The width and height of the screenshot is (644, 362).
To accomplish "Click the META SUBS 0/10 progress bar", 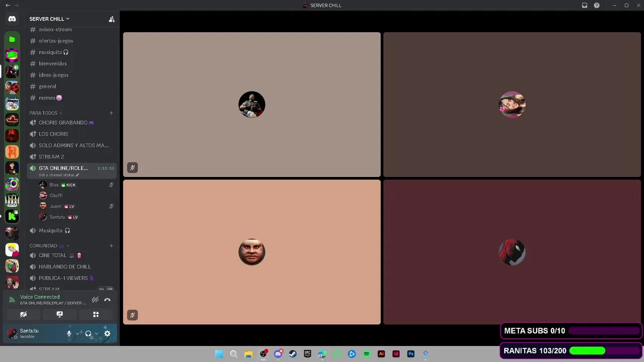I will 604,331.
